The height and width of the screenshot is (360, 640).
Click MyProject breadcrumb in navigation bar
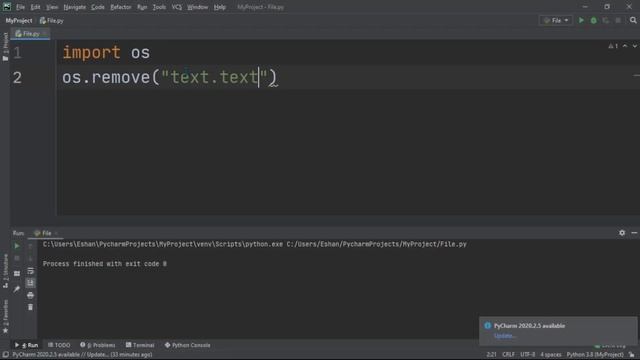pos(19,20)
